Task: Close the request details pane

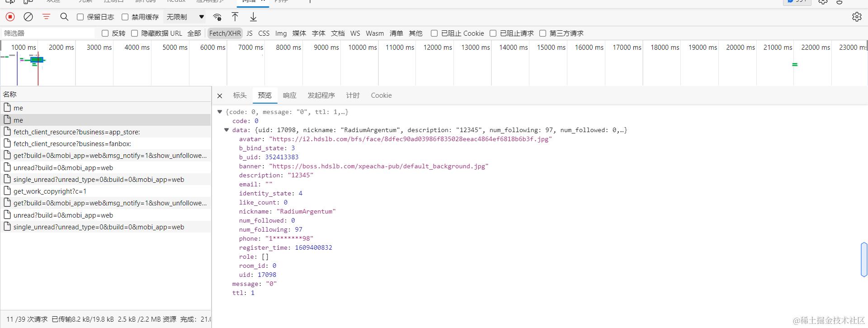Action: click(x=220, y=95)
